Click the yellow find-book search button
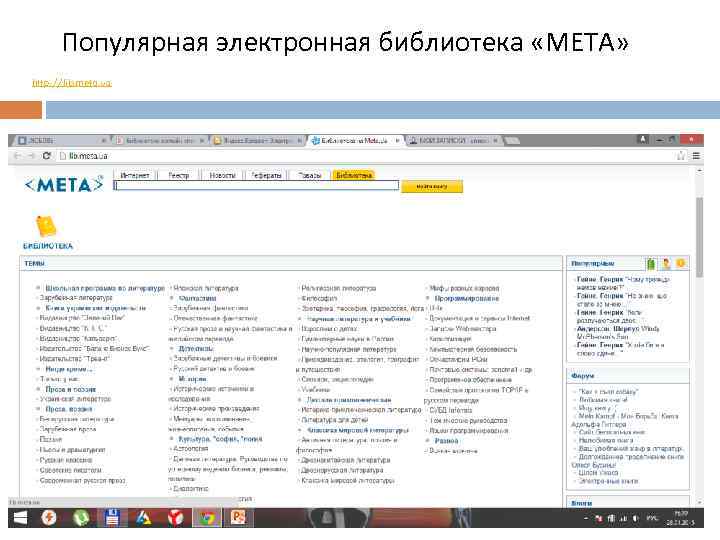Viewport: 720px width, 540px height. click(432, 186)
